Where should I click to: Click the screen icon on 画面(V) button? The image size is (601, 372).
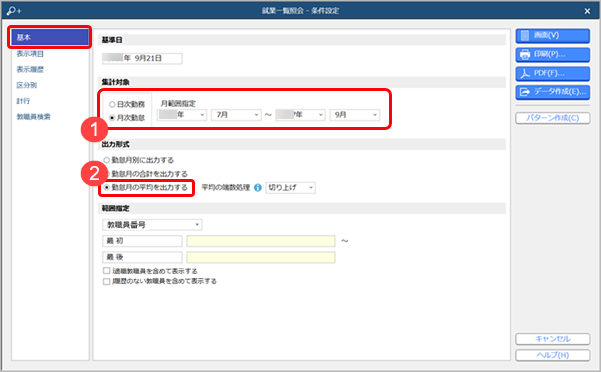525,36
